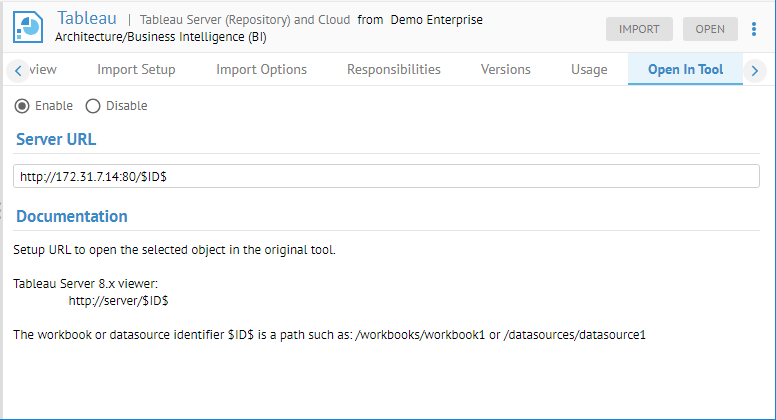Open the three-dot more actions menu
Viewport: 776px width, 420px height.
(754, 29)
